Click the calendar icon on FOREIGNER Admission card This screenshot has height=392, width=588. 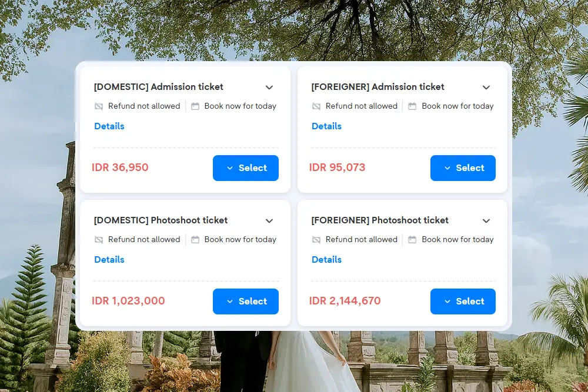(412, 106)
